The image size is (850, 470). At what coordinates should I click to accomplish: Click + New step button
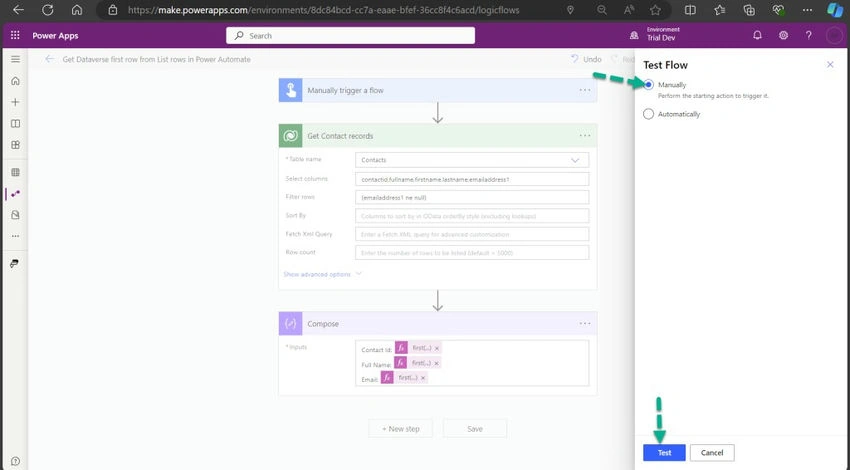pyautogui.click(x=401, y=429)
